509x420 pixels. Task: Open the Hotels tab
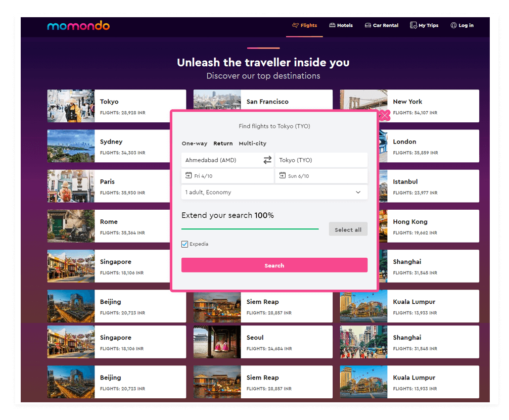(x=341, y=25)
